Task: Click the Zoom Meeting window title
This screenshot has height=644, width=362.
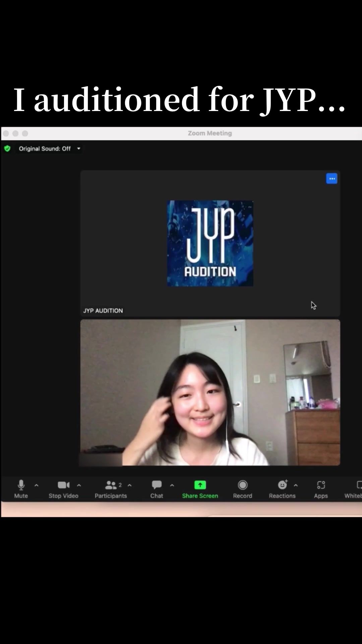Action: 210,133
